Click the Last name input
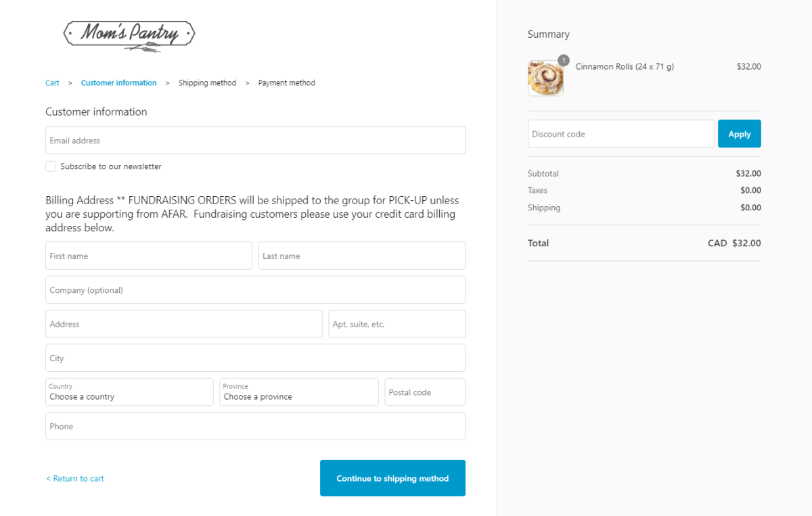 point(361,256)
